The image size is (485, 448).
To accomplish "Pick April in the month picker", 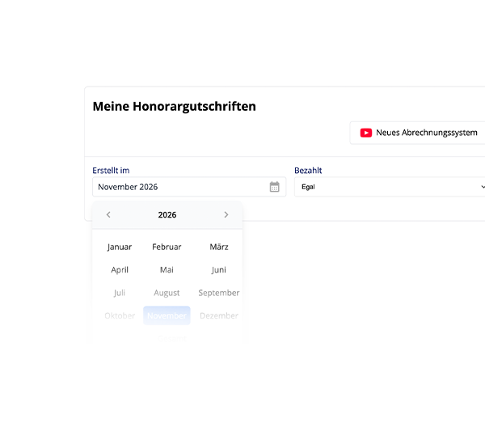I will coord(120,270).
